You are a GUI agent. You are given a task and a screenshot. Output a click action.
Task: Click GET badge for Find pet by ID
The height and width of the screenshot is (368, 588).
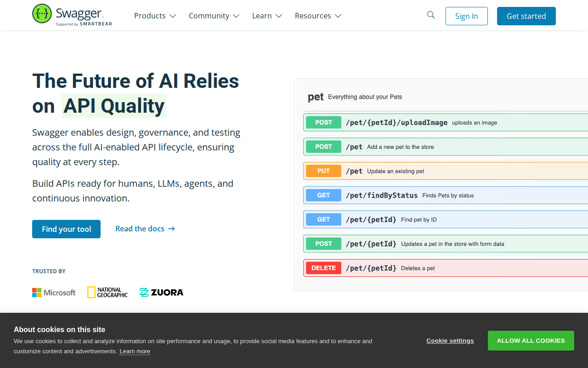(x=324, y=219)
